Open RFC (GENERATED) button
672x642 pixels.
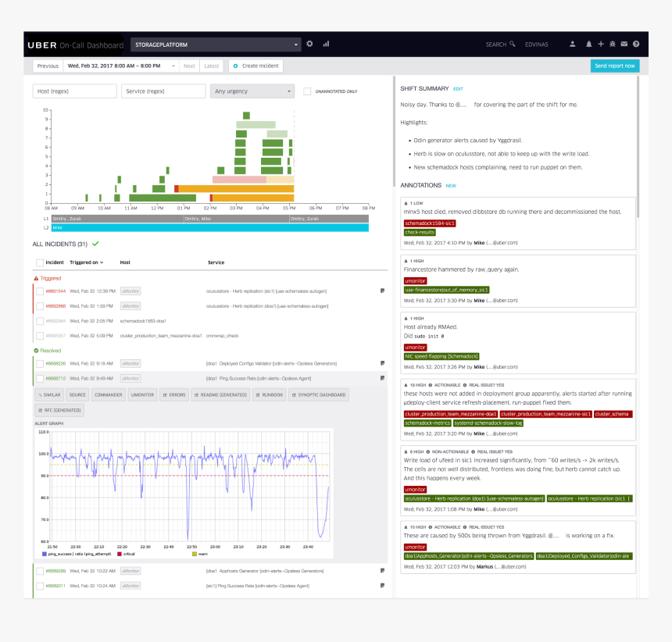(59, 410)
